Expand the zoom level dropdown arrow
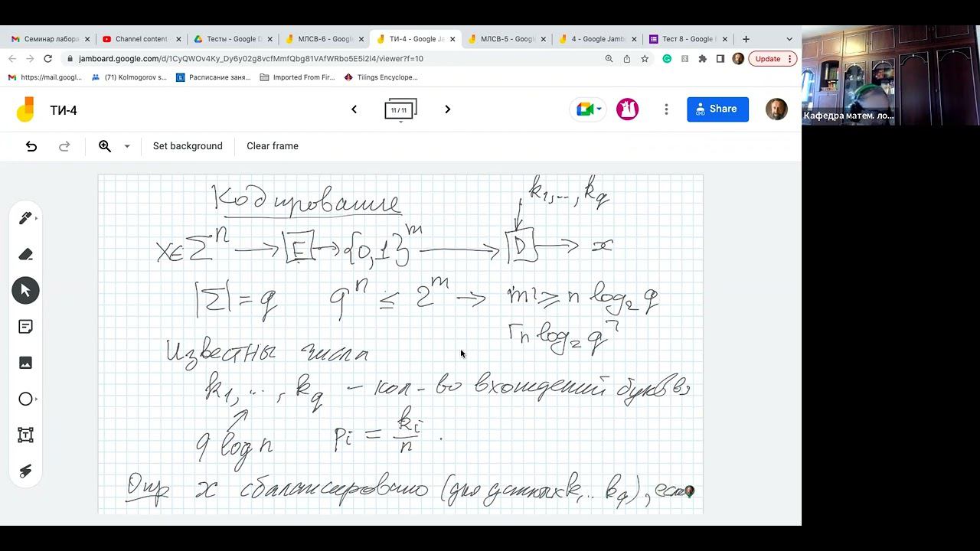 [127, 146]
